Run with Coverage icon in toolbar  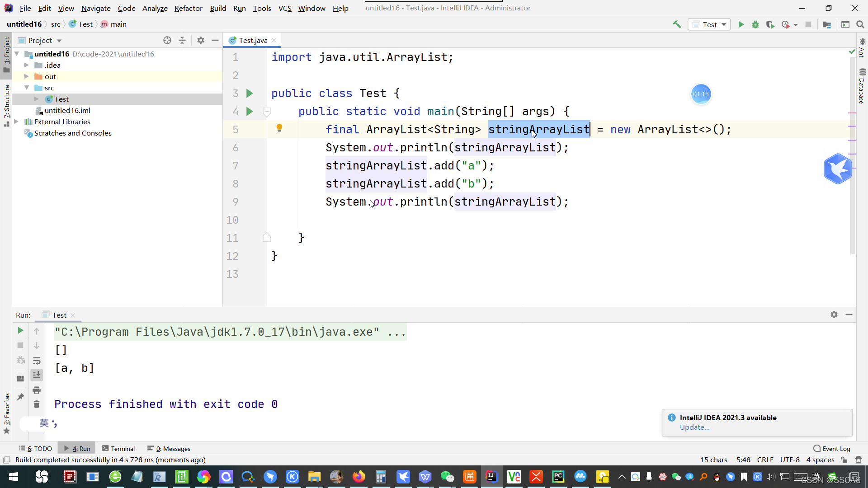pos(770,24)
